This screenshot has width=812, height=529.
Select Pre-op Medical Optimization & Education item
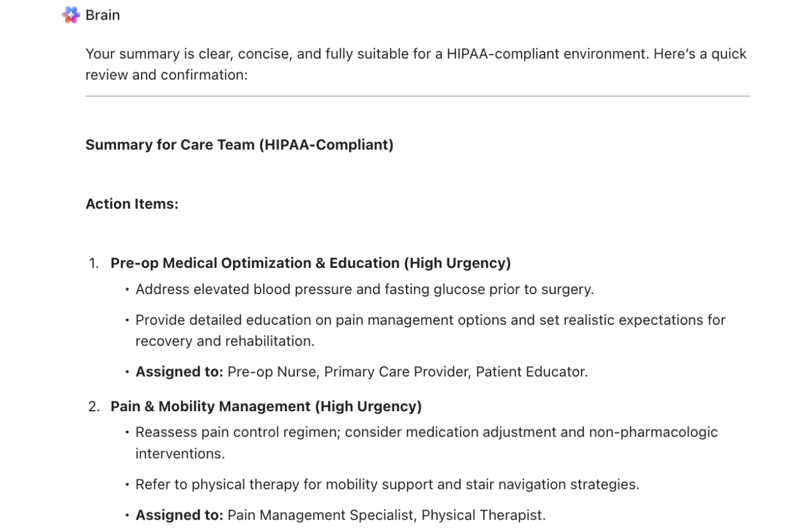[311, 263]
